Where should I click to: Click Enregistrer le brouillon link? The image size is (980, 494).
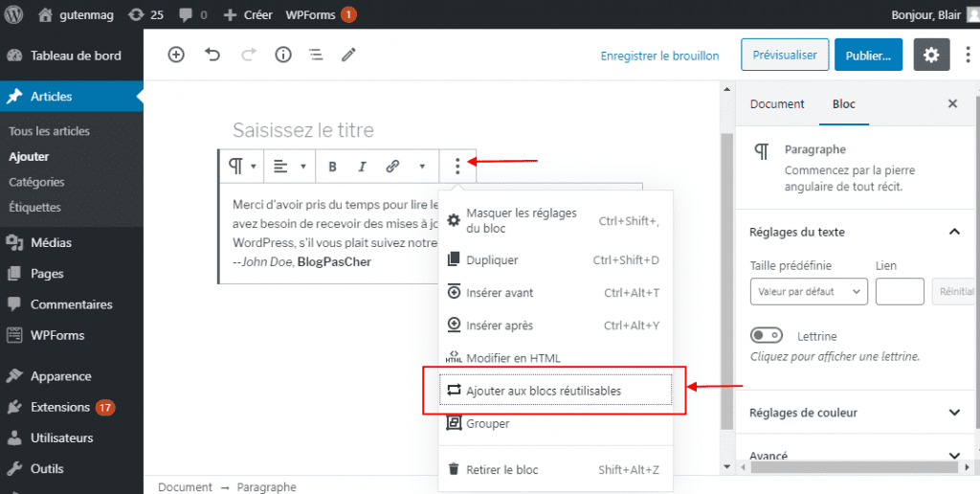click(x=659, y=56)
